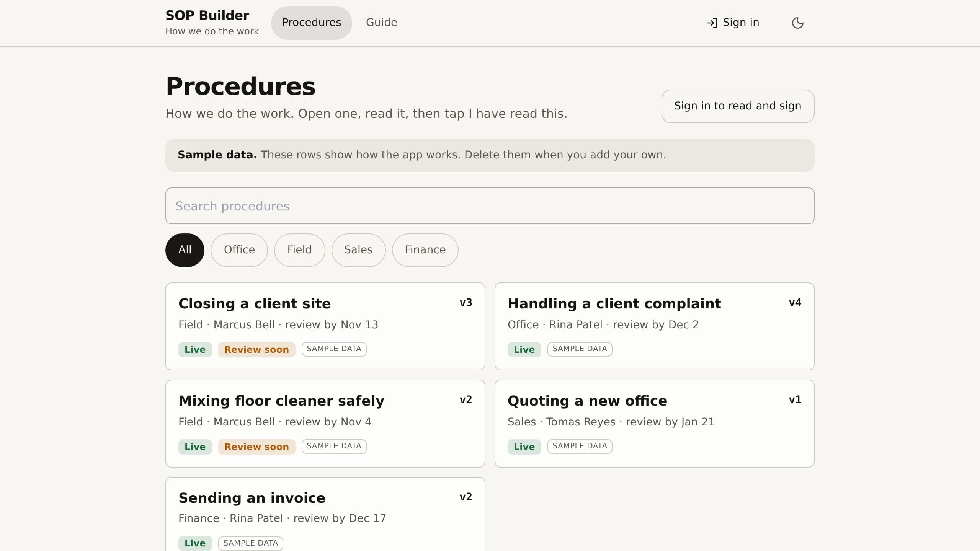Click Live badge on Quoting a new office
Viewport: 980px width, 551px height.
coord(524,447)
